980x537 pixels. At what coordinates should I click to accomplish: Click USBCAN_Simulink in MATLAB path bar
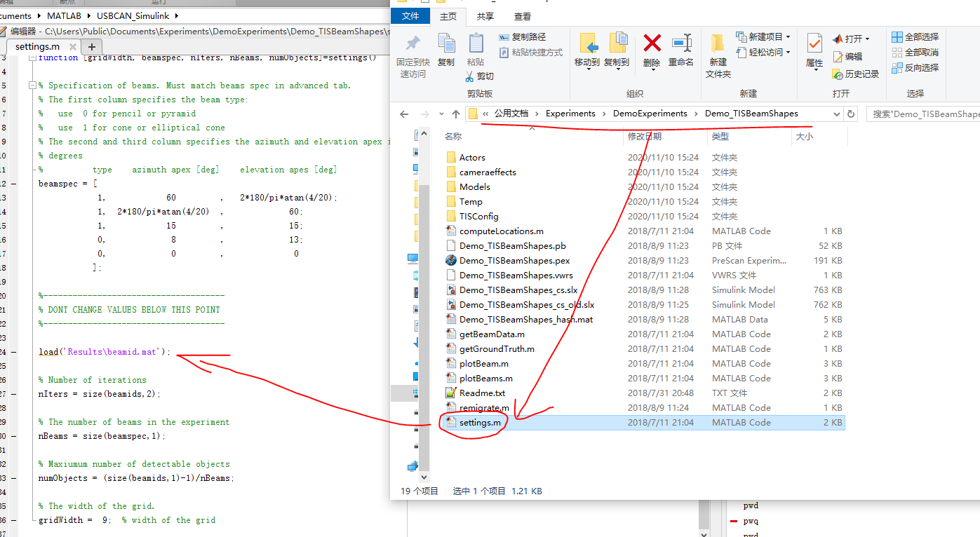[x=133, y=15]
